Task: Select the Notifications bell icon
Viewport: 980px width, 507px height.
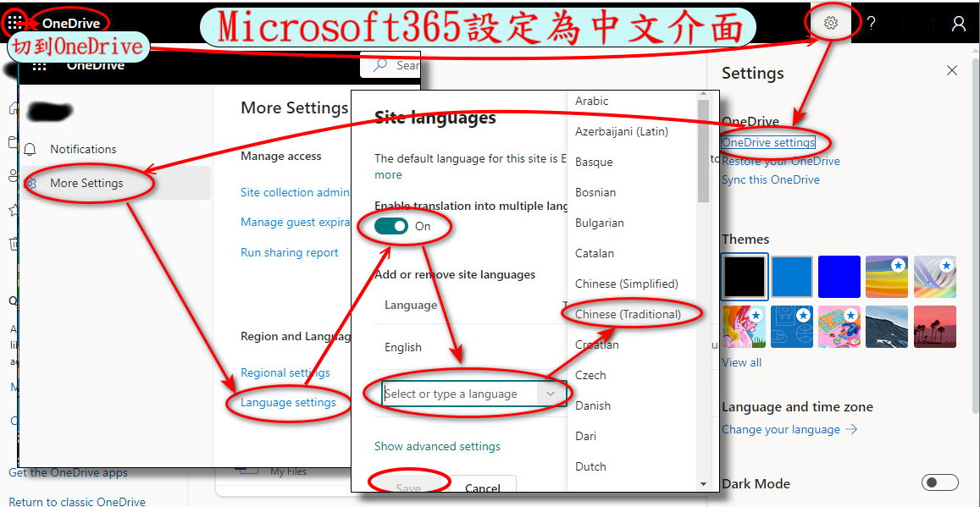Action: pos(30,149)
